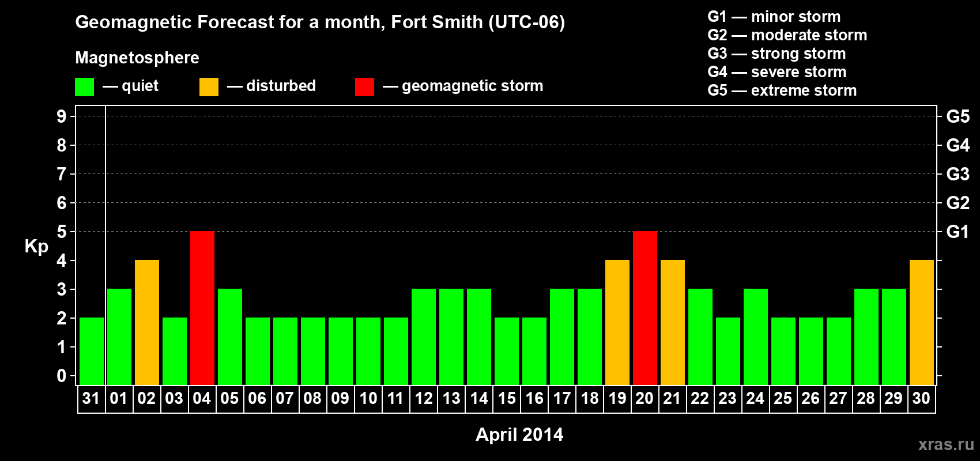The width and height of the screenshot is (980, 461).
Task: Click the 'disturbed' legend label
Action: [281, 86]
